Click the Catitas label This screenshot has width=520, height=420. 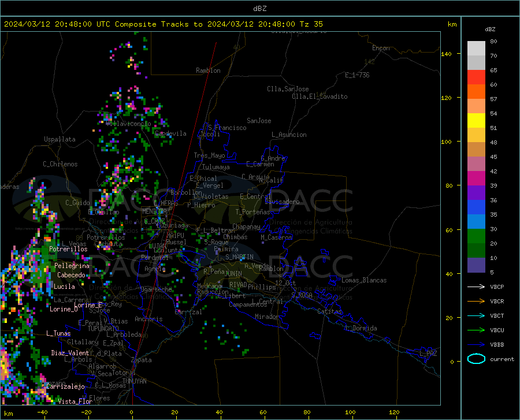point(329,311)
